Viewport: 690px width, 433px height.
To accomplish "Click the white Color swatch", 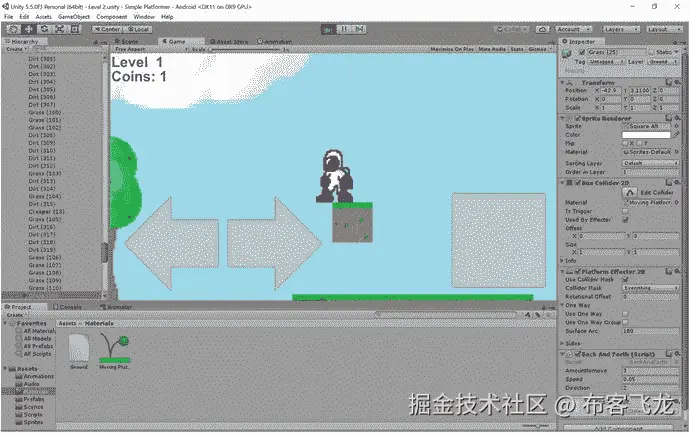I will click(646, 135).
